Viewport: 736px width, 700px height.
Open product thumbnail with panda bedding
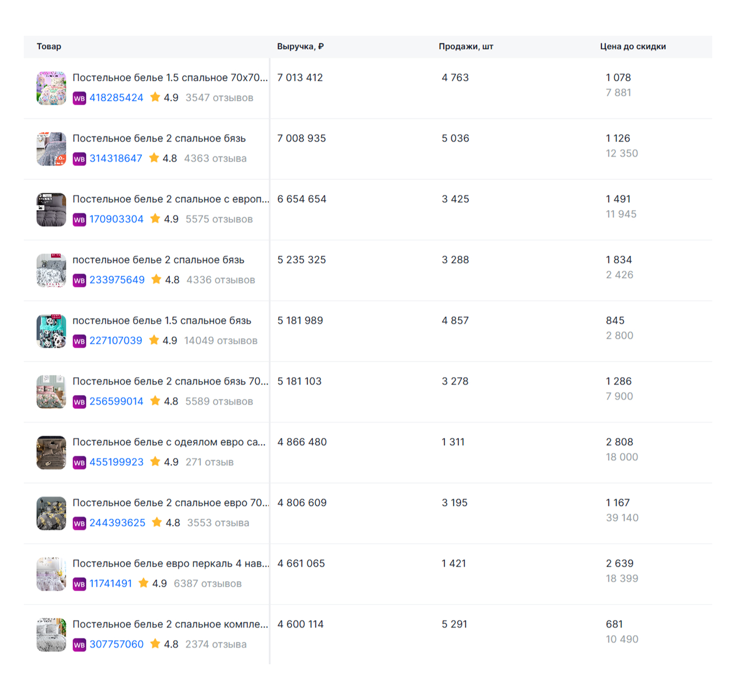click(x=51, y=331)
